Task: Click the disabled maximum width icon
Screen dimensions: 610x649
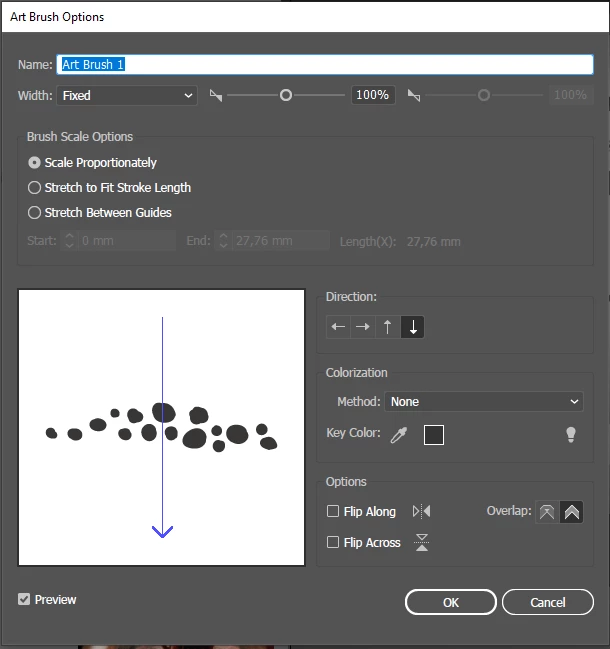Action: tap(414, 96)
